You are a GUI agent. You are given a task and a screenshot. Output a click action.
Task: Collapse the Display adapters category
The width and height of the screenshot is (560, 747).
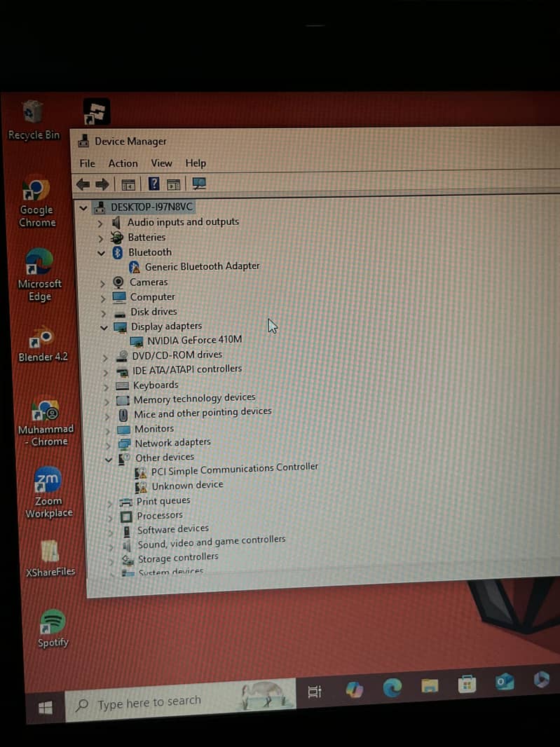coord(104,328)
